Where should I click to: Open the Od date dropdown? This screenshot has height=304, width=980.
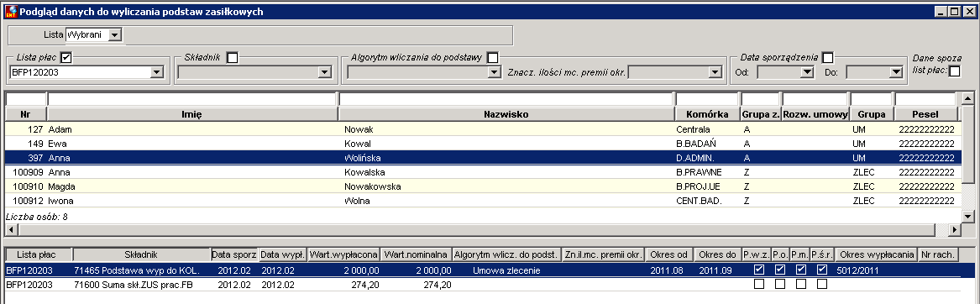point(807,72)
